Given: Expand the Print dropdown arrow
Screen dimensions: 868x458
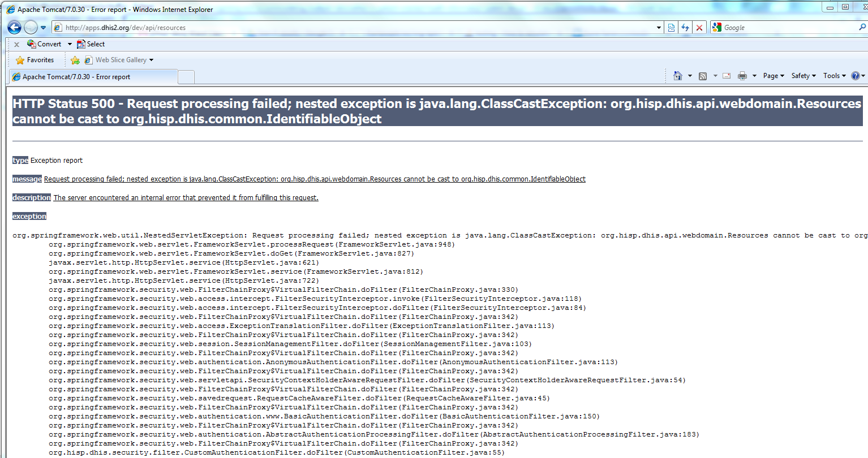Looking at the screenshot, I should pyautogui.click(x=754, y=76).
